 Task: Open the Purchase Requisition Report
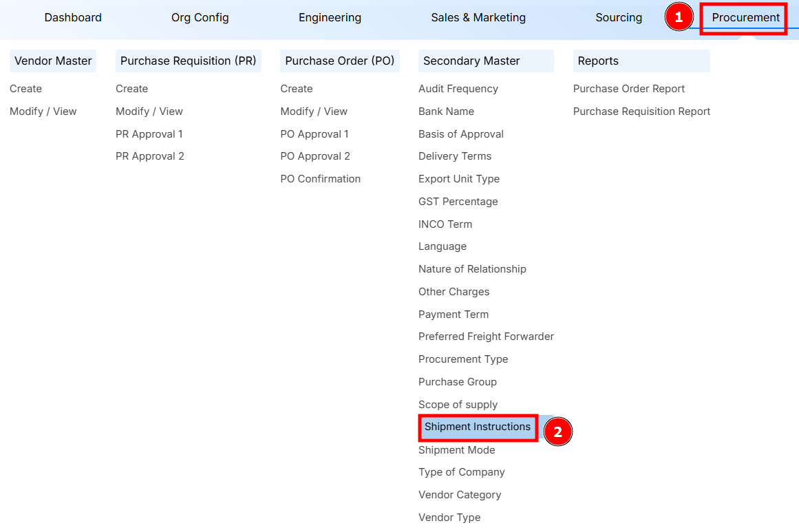641,111
